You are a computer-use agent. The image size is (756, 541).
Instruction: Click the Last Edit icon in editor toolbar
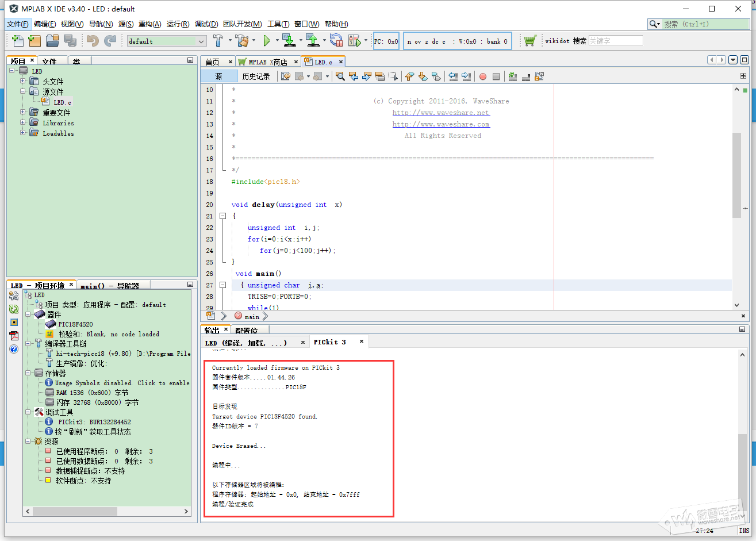pyautogui.click(x=286, y=76)
